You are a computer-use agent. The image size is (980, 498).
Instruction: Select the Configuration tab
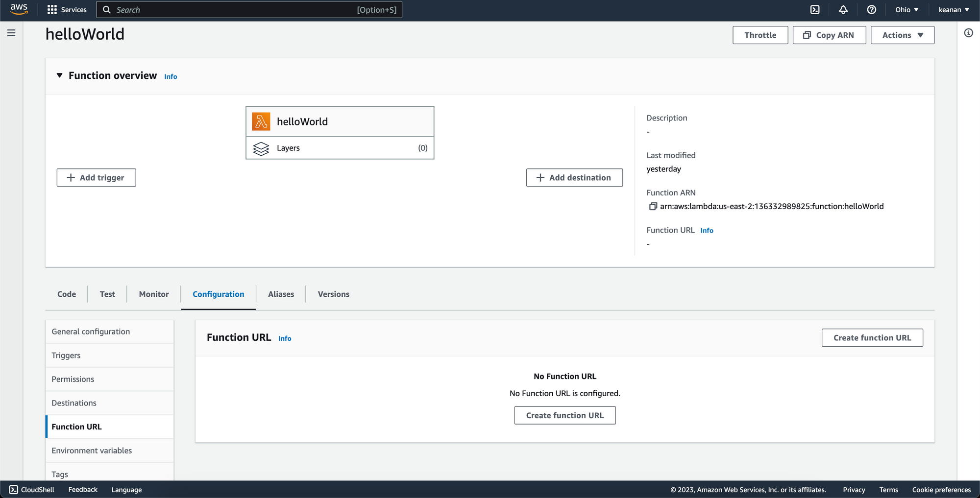pos(218,294)
